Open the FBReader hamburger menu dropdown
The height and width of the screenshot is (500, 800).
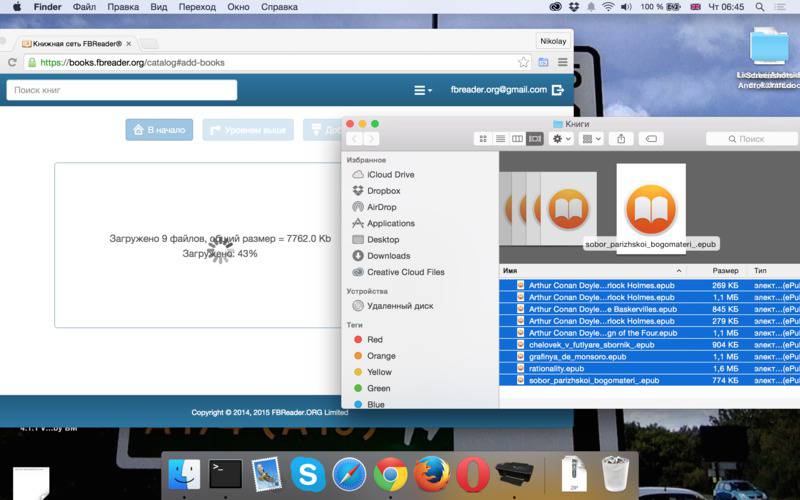click(x=422, y=90)
